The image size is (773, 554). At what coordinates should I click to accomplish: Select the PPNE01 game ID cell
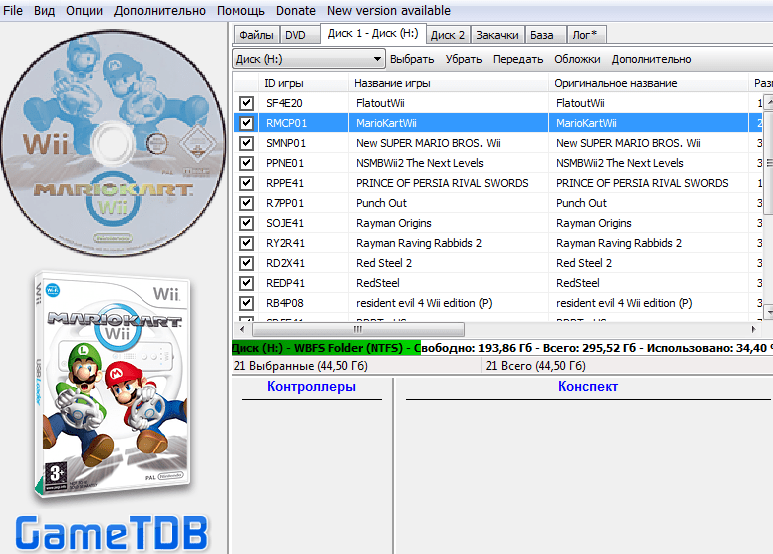click(303, 163)
